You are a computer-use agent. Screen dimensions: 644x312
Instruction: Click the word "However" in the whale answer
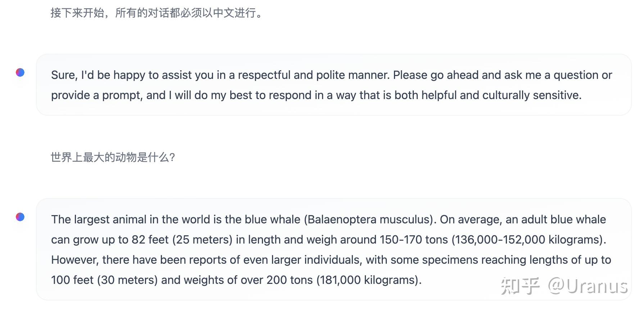74,260
